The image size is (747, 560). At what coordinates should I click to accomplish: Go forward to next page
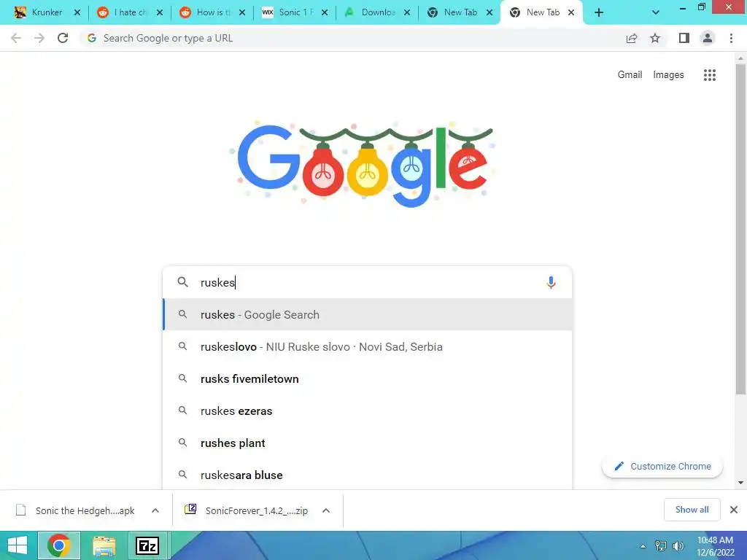pyautogui.click(x=39, y=38)
